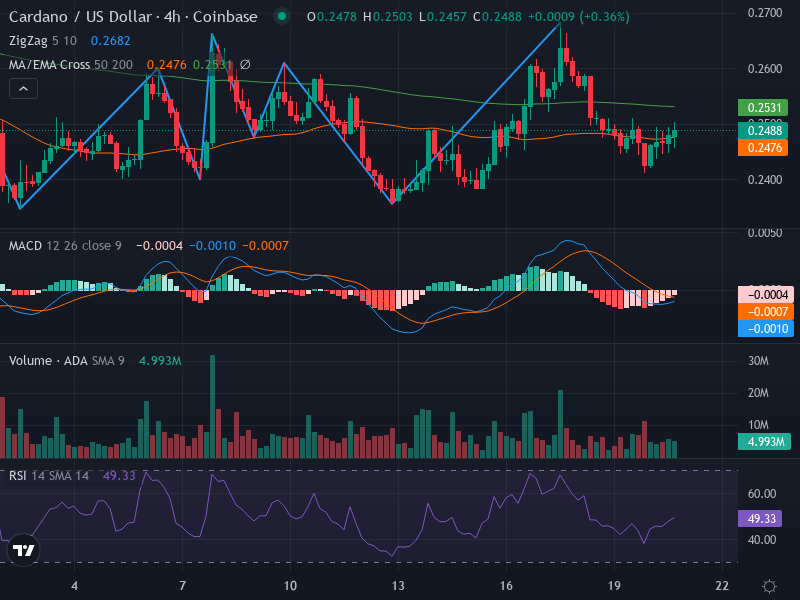This screenshot has width=800, height=600.
Task: Click the RSI legend value 49.33
Action: pyautogui.click(x=119, y=476)
